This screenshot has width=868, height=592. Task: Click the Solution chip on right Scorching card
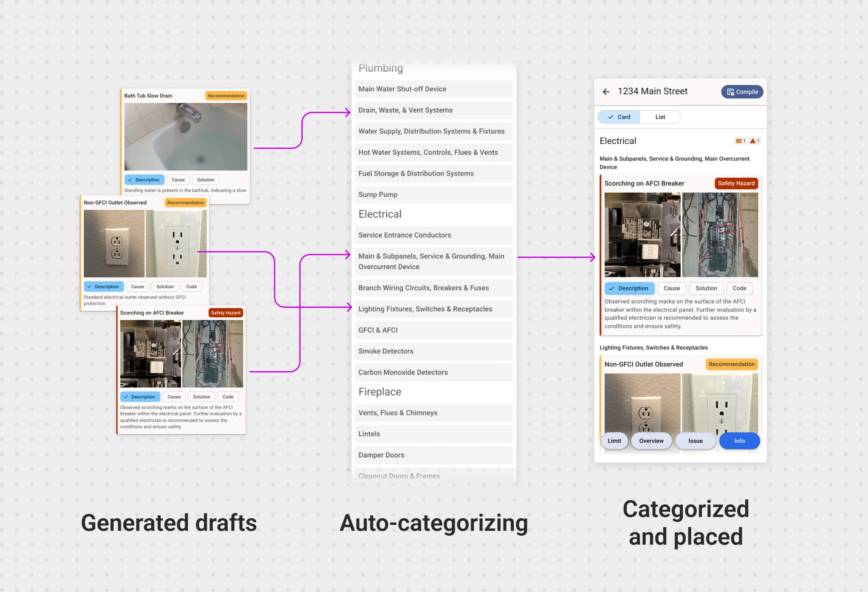[x=706, y=288]
